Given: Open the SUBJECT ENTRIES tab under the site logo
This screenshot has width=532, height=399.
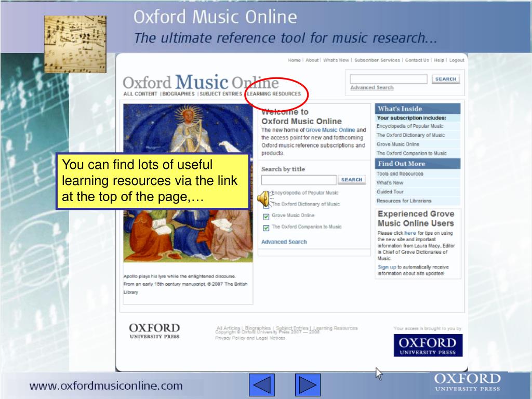Looking at the screenshot, I should coord(221,94).
